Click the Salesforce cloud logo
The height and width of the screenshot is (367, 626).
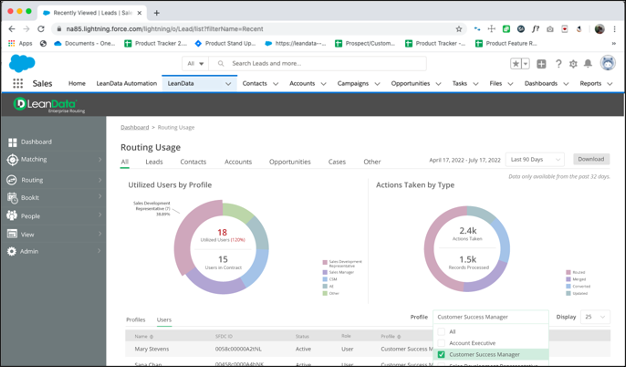[22, 63]
